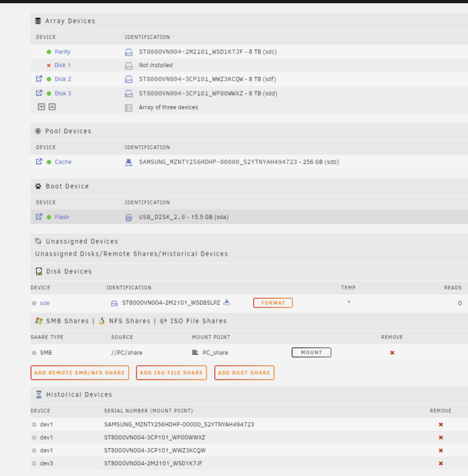Click the Disk 1 not-installed drive icon
This screenshot has width=468, height=476.
tap(129, 65)
